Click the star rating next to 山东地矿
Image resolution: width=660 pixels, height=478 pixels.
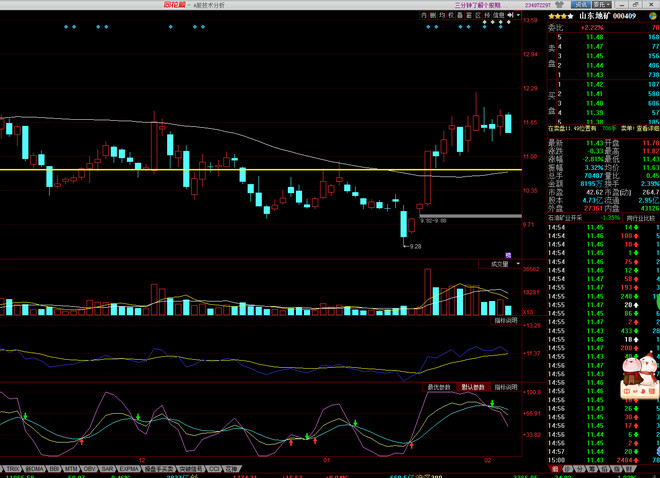[x=561, y=16]
